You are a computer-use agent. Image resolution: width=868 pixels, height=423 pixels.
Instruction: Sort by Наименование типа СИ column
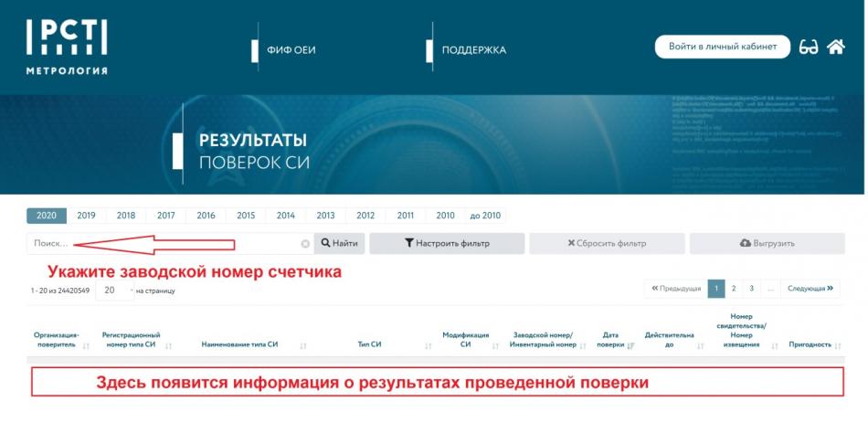point(239,344)
